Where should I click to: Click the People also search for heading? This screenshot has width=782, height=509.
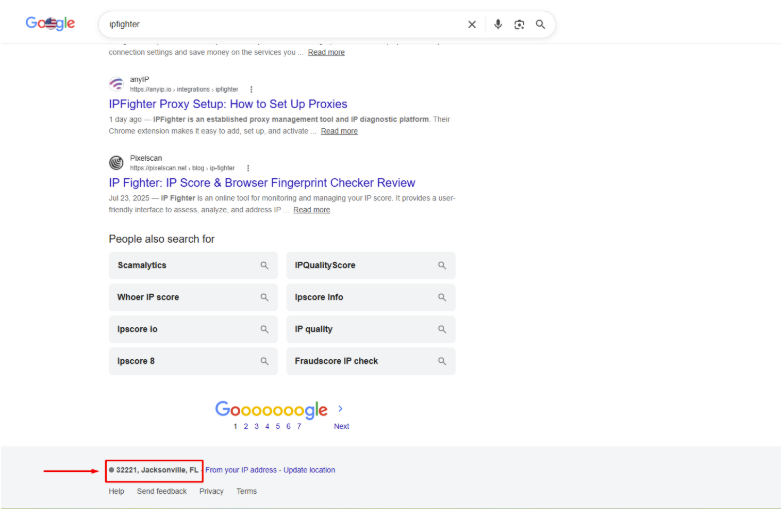[162, 239]
